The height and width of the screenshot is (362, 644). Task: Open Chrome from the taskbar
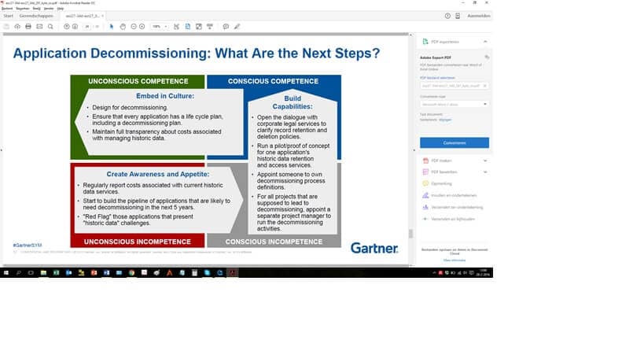[131, 272]
